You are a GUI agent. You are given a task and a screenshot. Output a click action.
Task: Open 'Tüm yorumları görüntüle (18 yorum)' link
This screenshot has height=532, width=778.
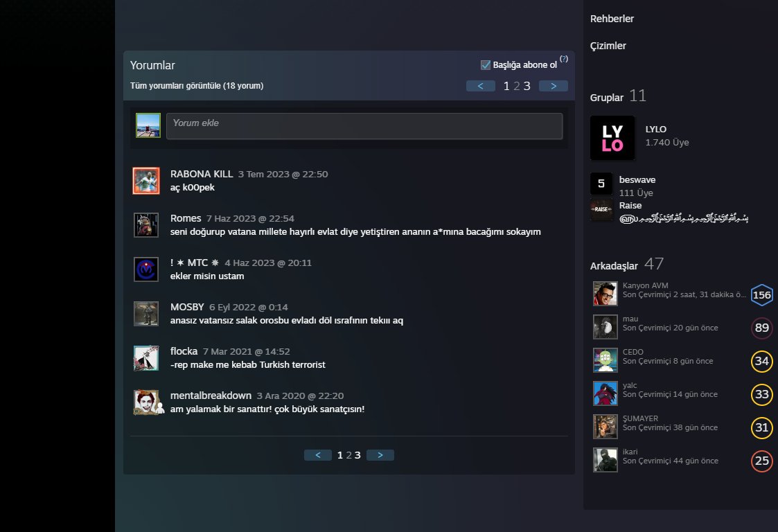tap(197, 86)
